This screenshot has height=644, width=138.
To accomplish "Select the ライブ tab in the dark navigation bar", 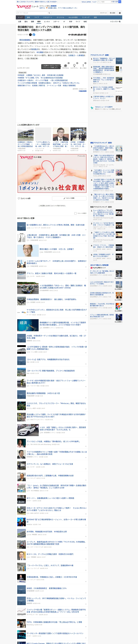I will click(x=37, y=17).
